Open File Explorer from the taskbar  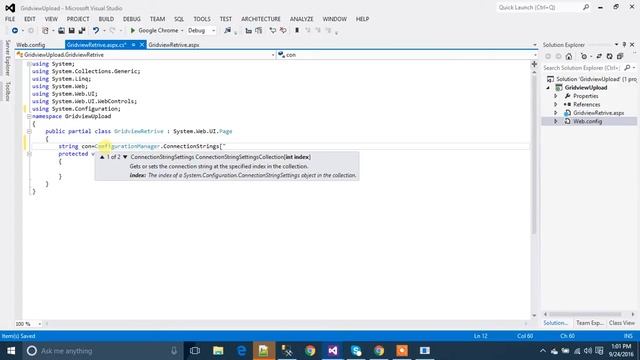tap(218, 351)
